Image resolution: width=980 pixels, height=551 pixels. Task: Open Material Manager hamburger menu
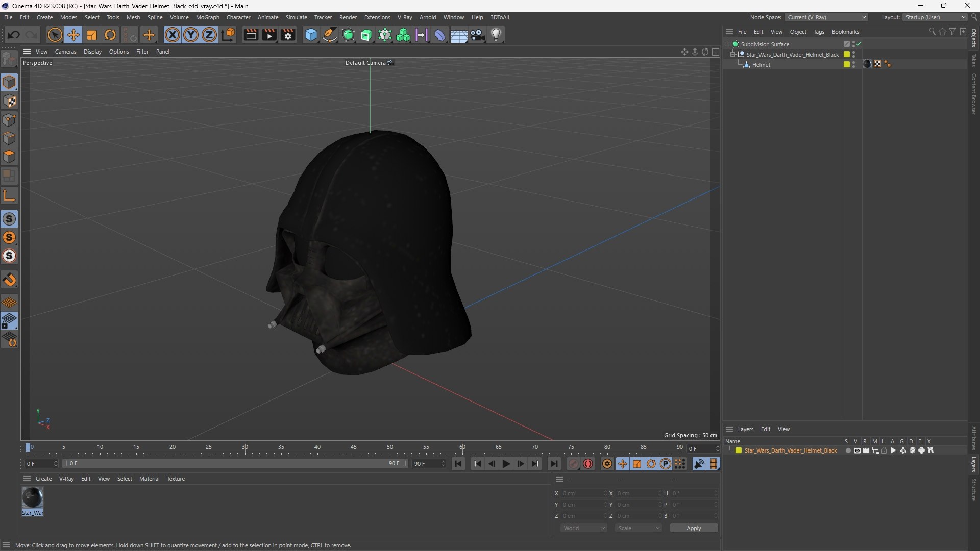pos(27,479)
